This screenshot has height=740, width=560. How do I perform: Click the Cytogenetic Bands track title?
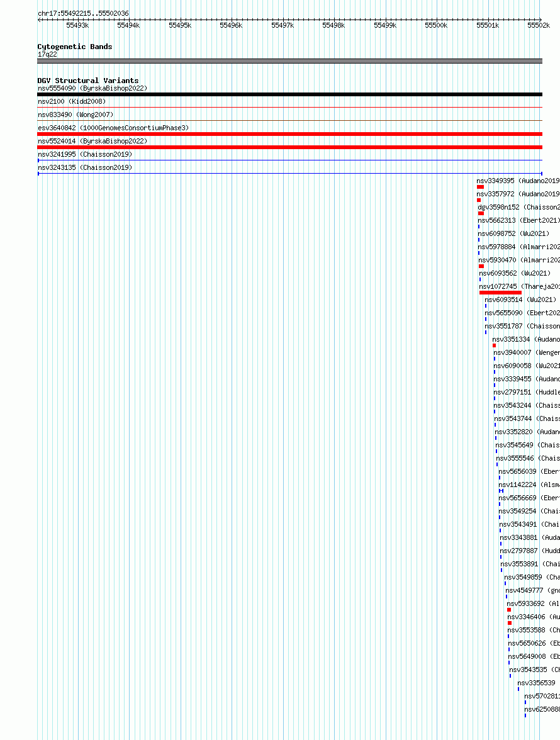pyautogui.click(x=74, y=47)
